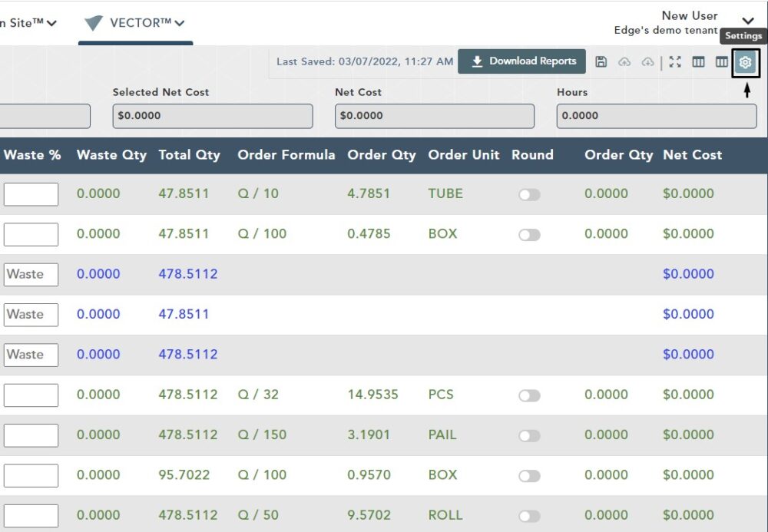Screen dimensions: 768x532
Task: Click the columns icon beside the fullscreen icon
Action: coord(698,62)
